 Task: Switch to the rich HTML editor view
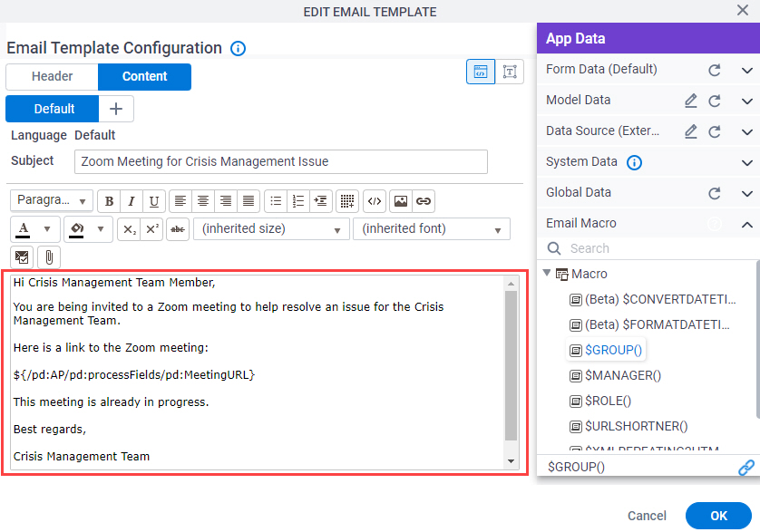click(x=481, y=72)
